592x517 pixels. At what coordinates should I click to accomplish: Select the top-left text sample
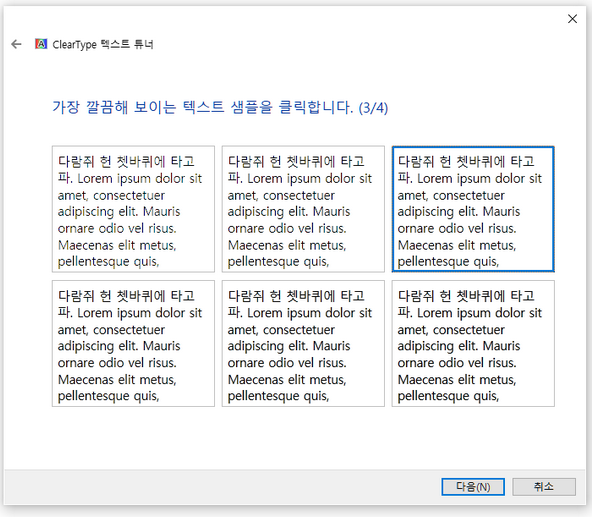point(133,209)
